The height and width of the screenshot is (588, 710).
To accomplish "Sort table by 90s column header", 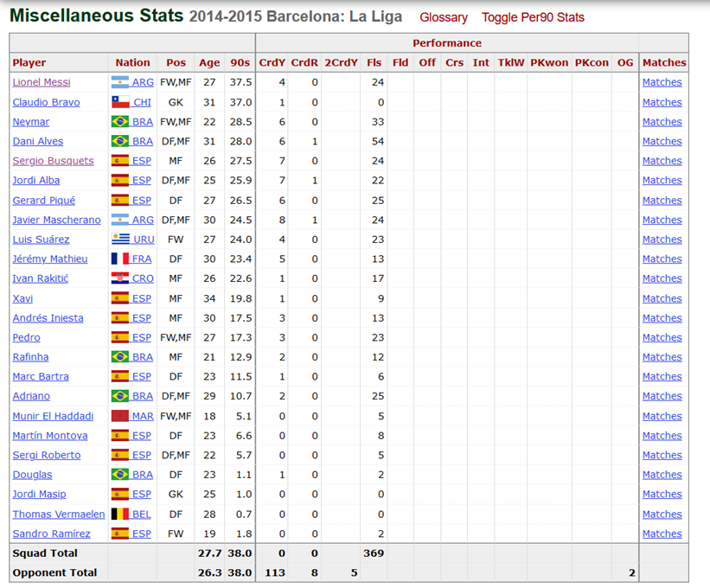I will click(x=240, y=62).
